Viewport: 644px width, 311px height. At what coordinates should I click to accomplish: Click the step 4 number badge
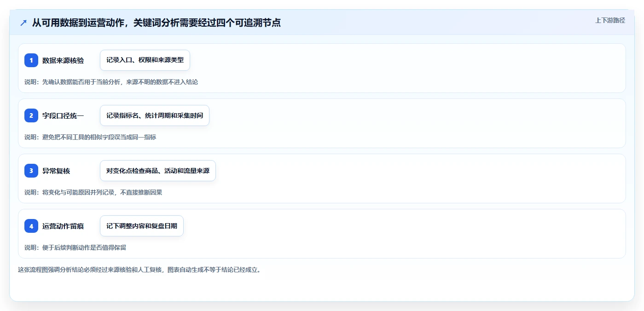[x=31, y=226]
